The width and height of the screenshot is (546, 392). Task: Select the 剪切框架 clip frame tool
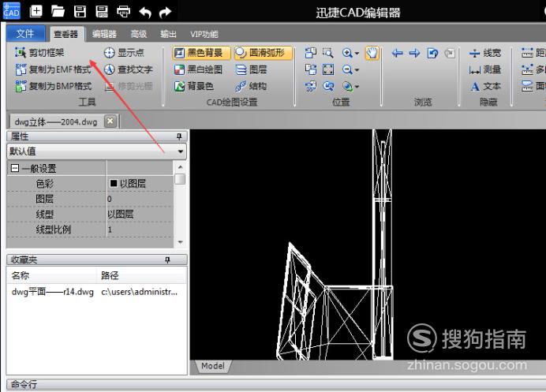pyautogui.click(x=39, y=53)
